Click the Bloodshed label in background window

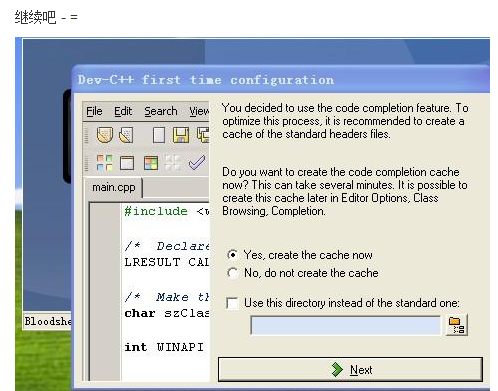point(47,321)
